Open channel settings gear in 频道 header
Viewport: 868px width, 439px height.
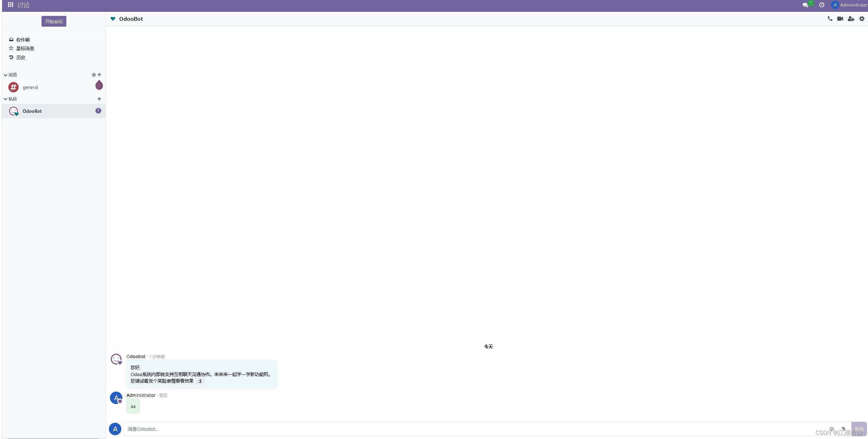click(94, 75)
